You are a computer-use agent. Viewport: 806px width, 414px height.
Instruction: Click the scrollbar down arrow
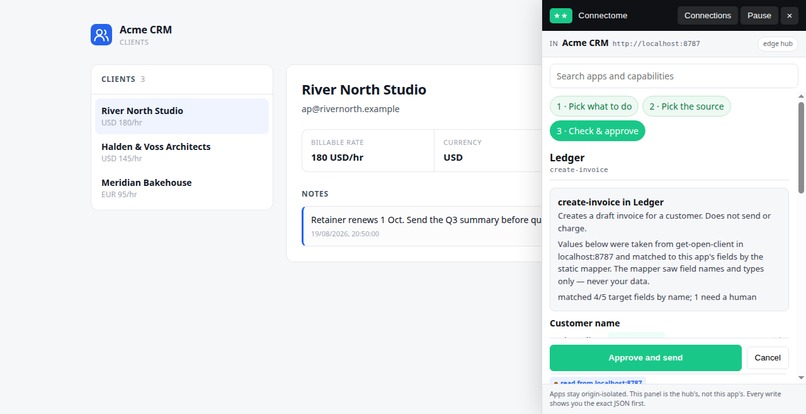point(801,378)
